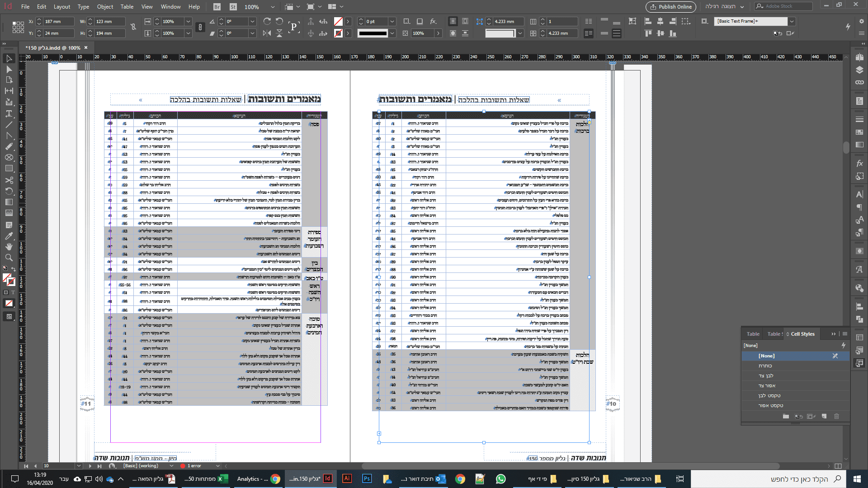Image resolution: width=868 pixels, height=488 pixels.
Task: Swap fill and stroke arrows
Action: pos(14,270)
